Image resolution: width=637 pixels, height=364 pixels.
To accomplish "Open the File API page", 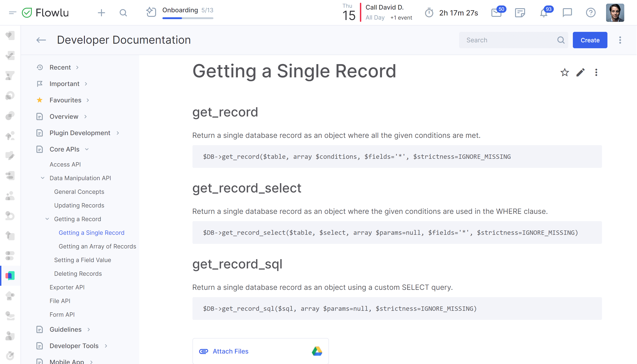I will coord(60,301).
